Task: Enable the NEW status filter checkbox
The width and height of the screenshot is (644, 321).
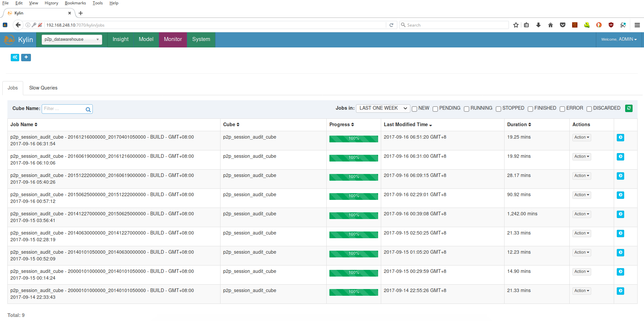Action: pos(414,109)
